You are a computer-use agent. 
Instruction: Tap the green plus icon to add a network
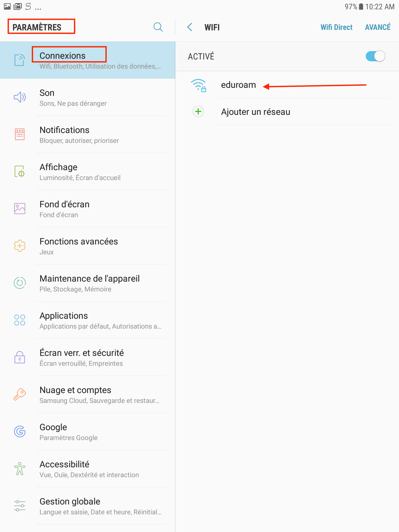click(x=198, y=112)
